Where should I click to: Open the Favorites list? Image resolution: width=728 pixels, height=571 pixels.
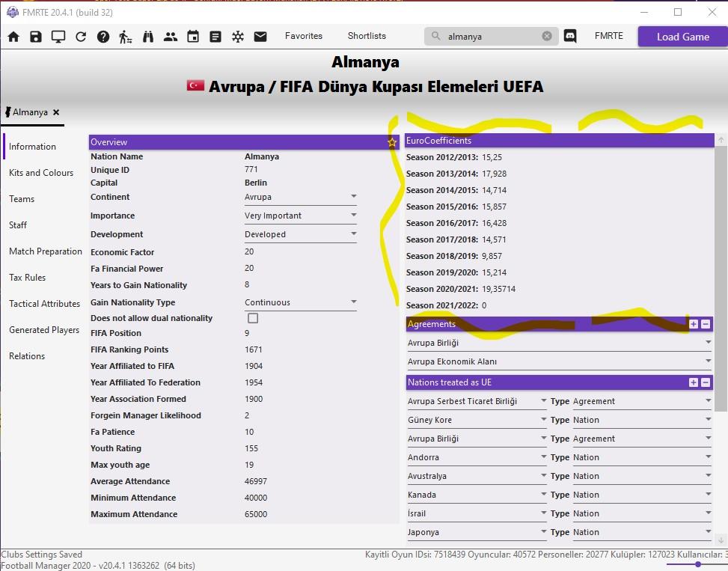[304, 36]
